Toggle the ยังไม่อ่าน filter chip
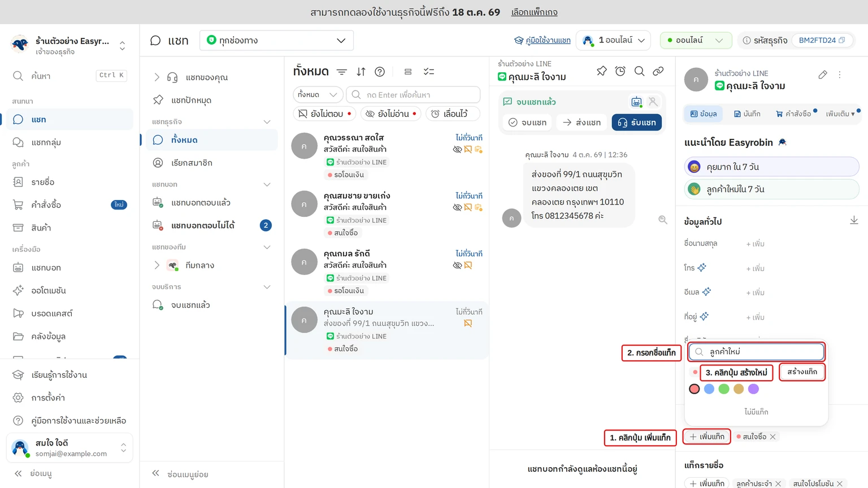The width and height of the screenshot is (868, 488). [391, 114]
